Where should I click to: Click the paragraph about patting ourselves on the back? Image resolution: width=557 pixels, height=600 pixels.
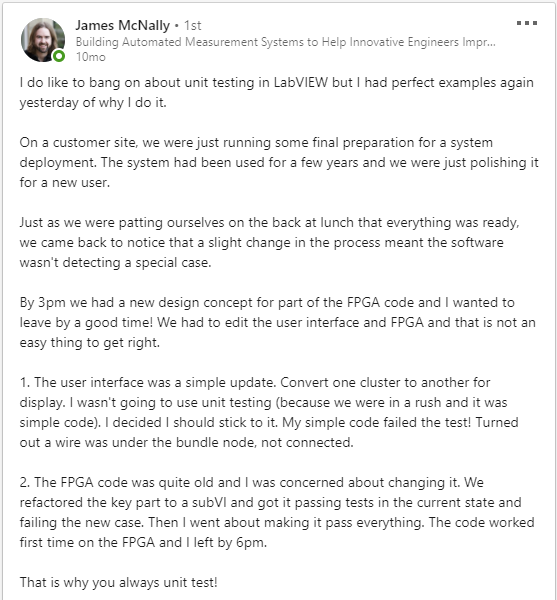click(x=269, y=242)
